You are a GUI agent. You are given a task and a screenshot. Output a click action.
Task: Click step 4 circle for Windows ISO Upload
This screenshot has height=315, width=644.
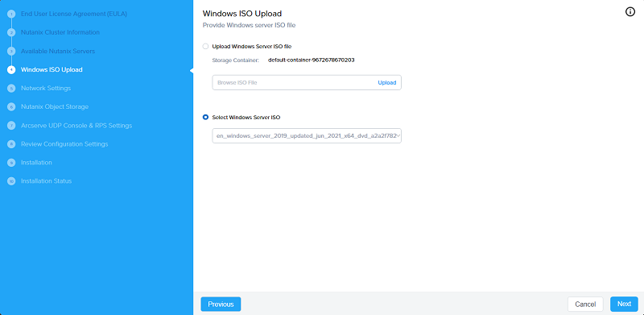point(11,70)
